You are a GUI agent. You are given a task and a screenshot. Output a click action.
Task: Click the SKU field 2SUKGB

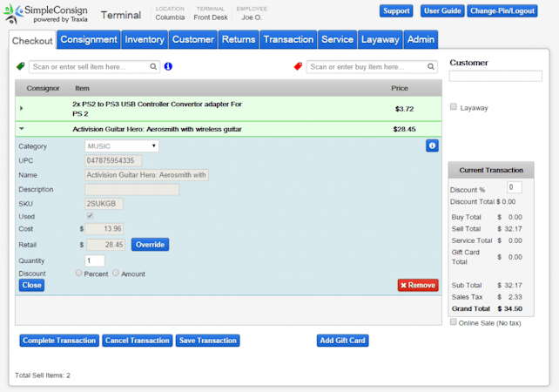click(x=104, y=204)
